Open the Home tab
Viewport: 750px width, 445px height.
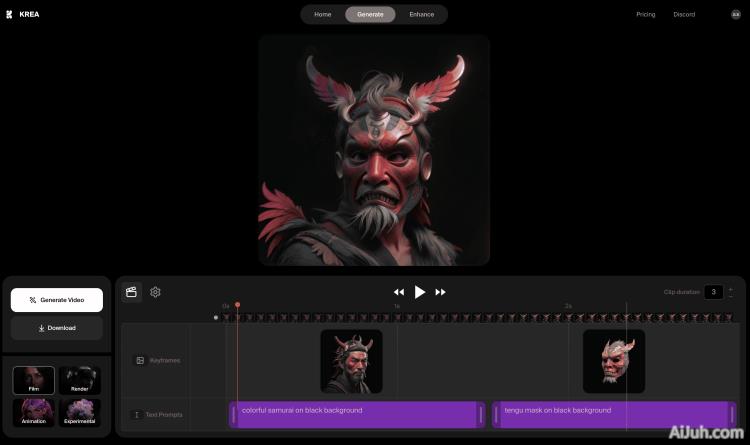point(322,14)
